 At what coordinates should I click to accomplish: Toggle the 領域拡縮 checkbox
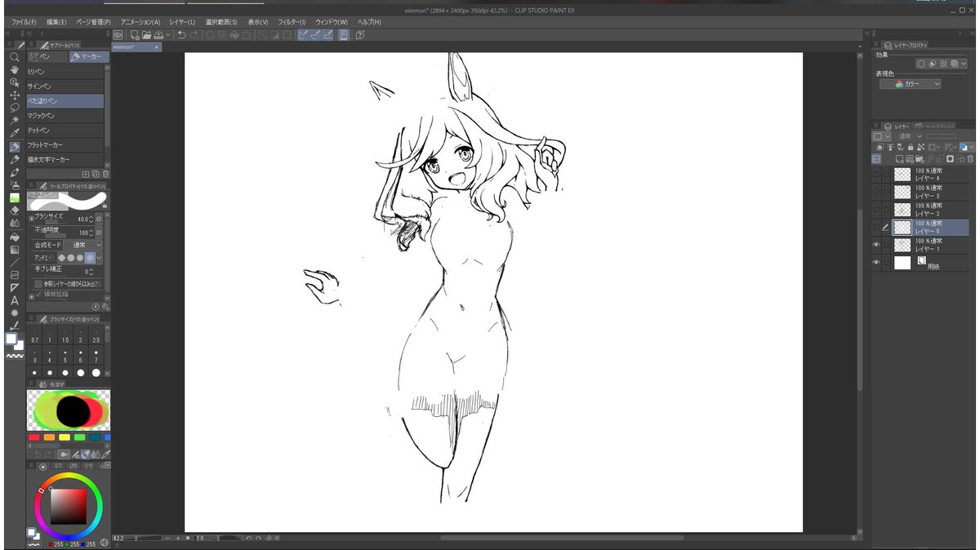coord(38,294)
